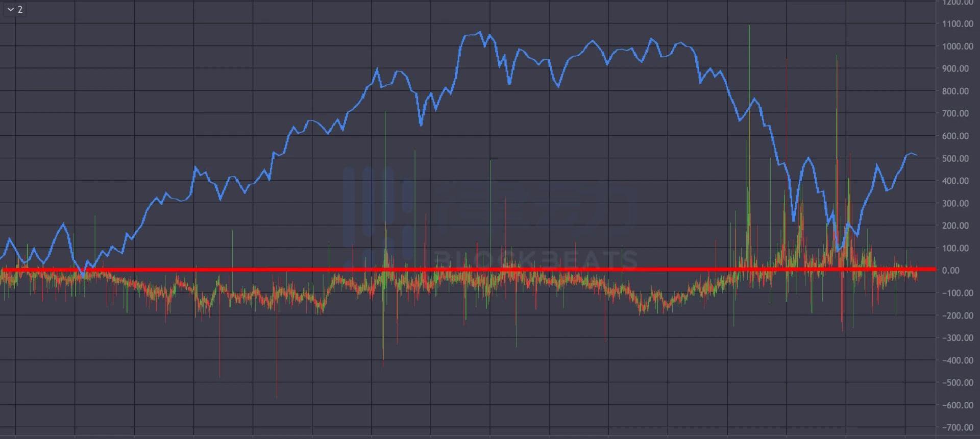Click the 300.00 price axis label
The height and width of the screenshot is (439, 980).
(x=955, y=204)
